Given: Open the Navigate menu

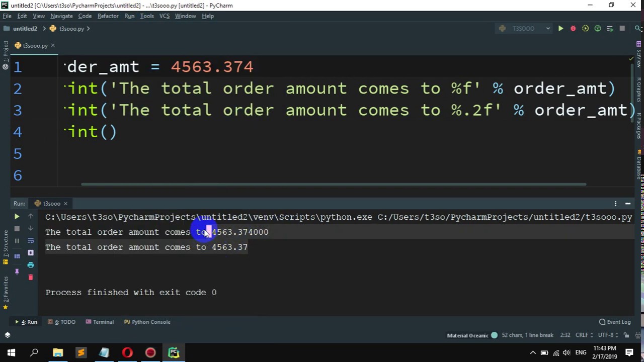Looking at the screenshot, I should click(x=61, y=16).
